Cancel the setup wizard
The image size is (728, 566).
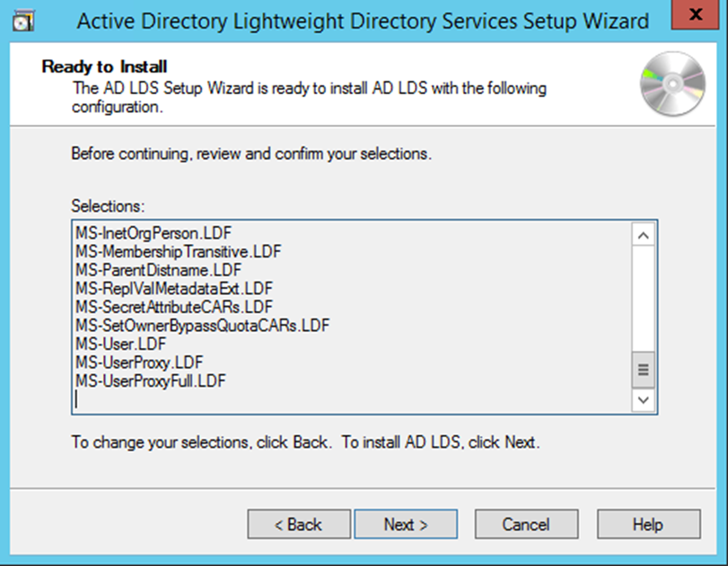pos(525,525)
